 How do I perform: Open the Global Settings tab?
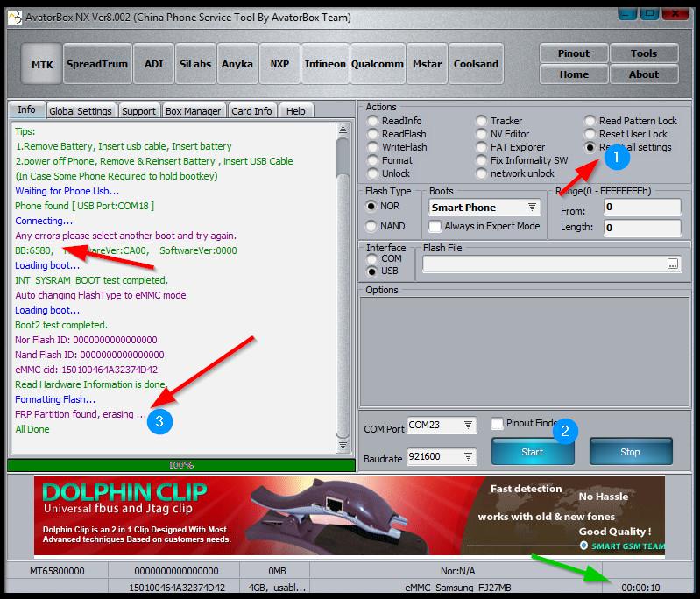[81, 110]
